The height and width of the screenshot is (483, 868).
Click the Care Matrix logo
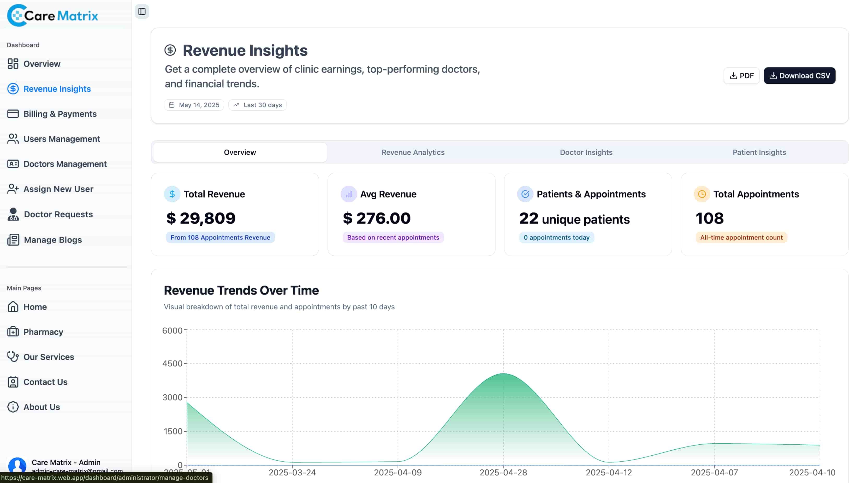click(52, 15)
